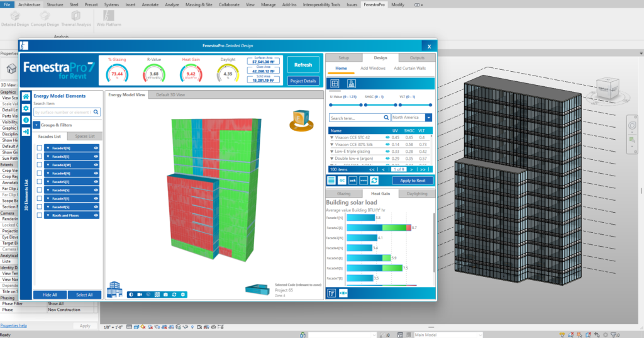Click the GC icon below glazing table

point(342,181)
